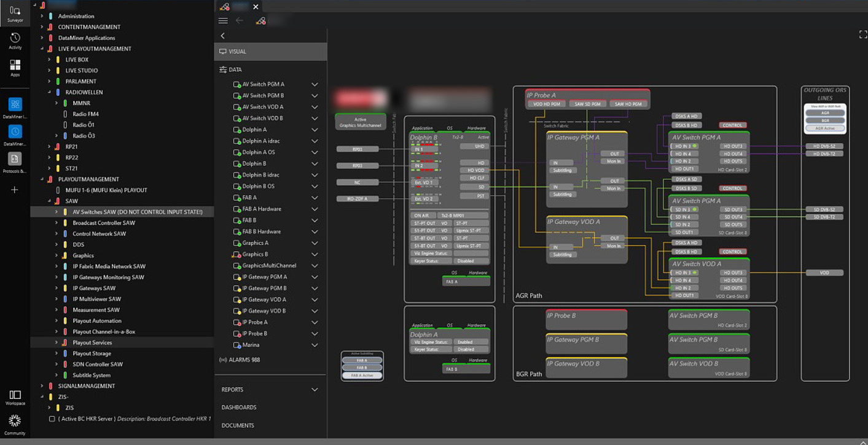Open the Surveyor sidebar icon
This screenshot has height=445, width=868.
(x=15, y=12)
